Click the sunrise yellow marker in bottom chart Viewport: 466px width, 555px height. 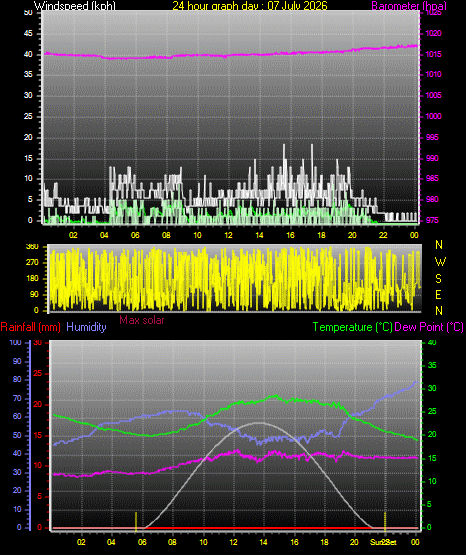coord(136,521)
